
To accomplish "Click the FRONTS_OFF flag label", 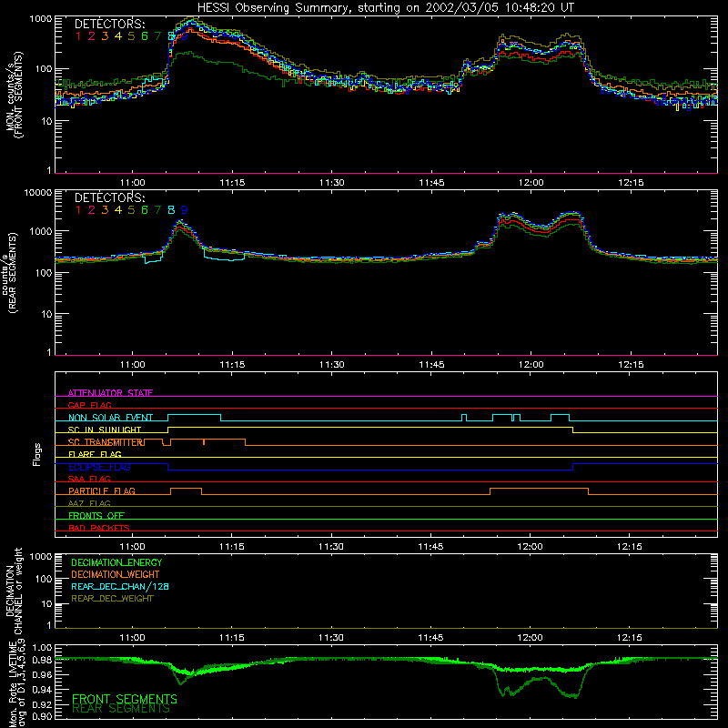I will pyautogui.click(x=96, y=515).
